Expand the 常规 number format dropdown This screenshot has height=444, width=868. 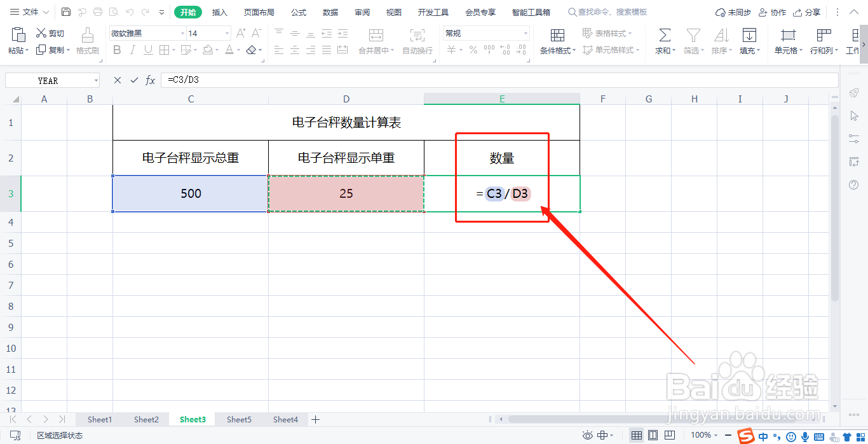click(x=525, y=32)
